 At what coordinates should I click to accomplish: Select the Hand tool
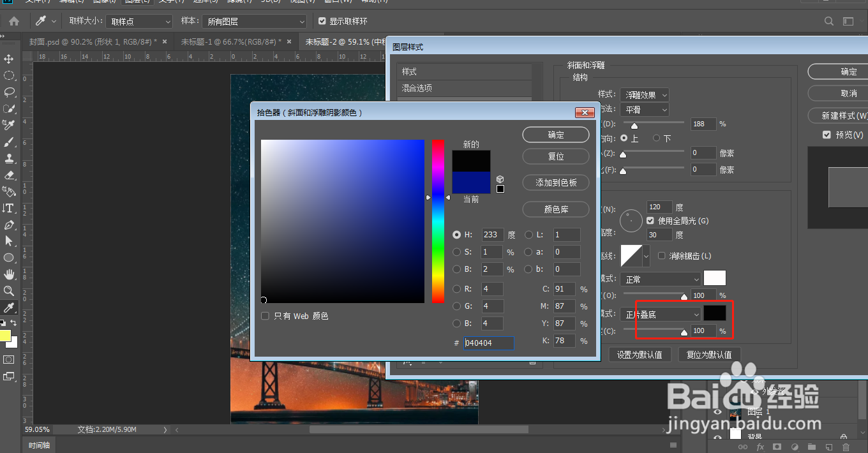pyautogui.click(x=9, y=274)
